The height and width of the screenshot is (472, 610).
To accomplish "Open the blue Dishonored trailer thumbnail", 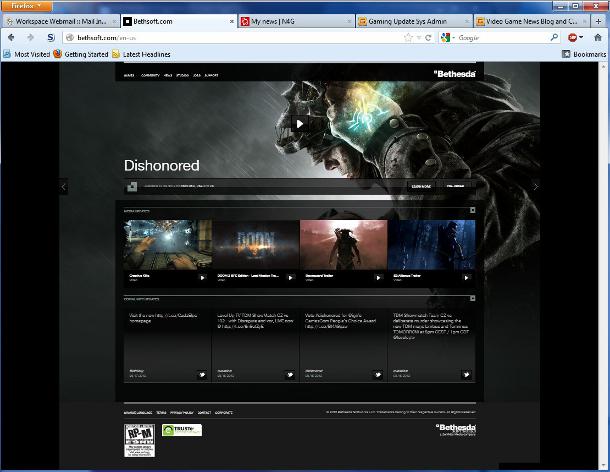I will pyautogui.click(x=432, y=245).
